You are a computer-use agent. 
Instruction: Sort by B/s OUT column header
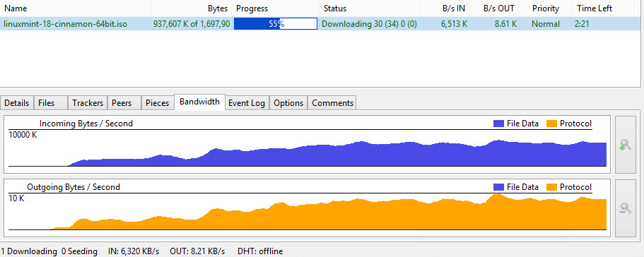494,8
